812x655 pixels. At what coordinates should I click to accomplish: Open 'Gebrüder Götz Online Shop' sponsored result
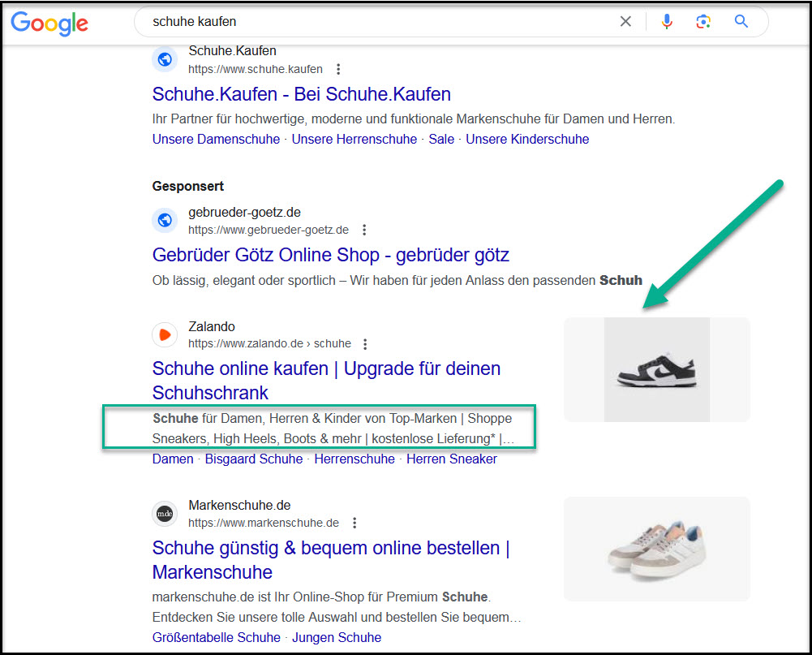[330, 255]
